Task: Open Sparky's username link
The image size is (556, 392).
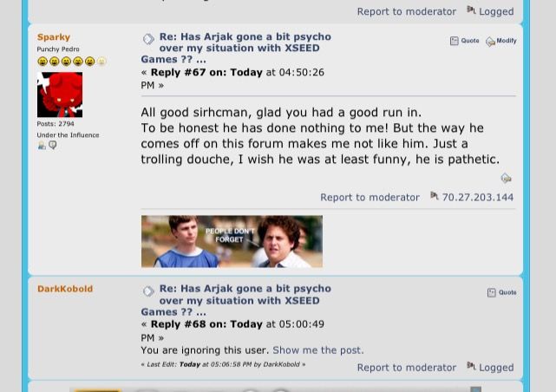Action: pyautogui.click(x=54, y=37)
